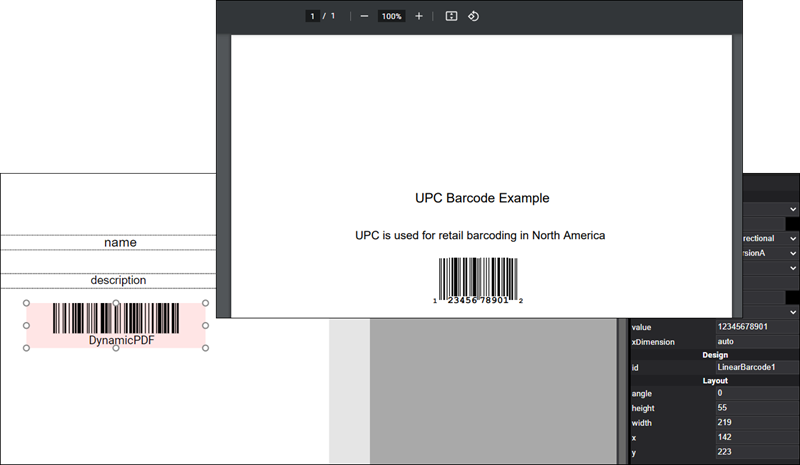The image size is (800, 465).
Task: Click the 100% zoom level box
Action: coord(391,17)
